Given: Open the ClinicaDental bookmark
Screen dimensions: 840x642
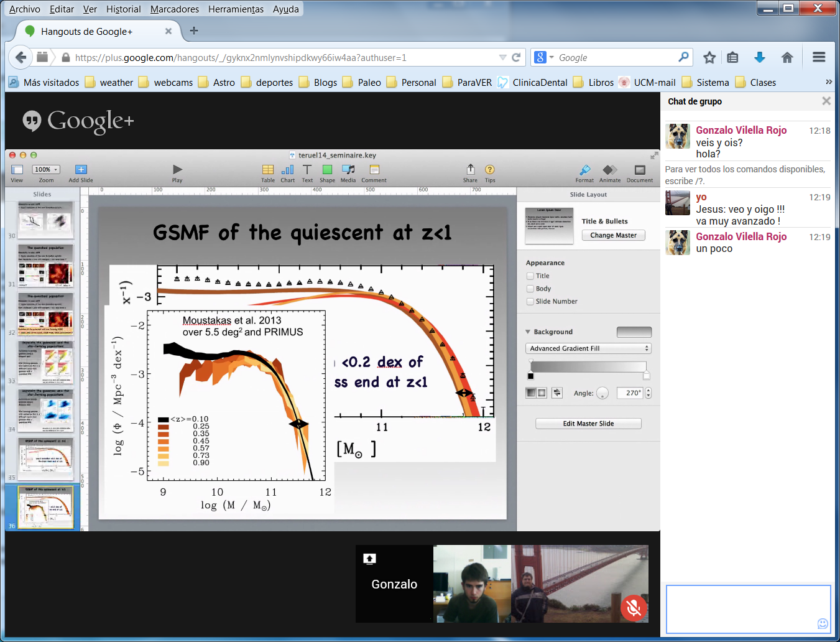Looking at the screenshot, I should [533, 82].
